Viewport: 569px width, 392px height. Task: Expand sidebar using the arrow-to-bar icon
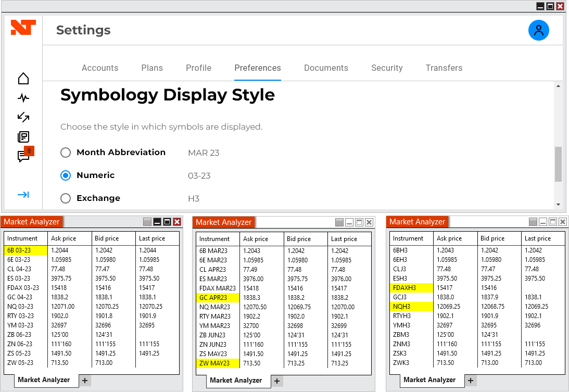[x=23, y=195]
